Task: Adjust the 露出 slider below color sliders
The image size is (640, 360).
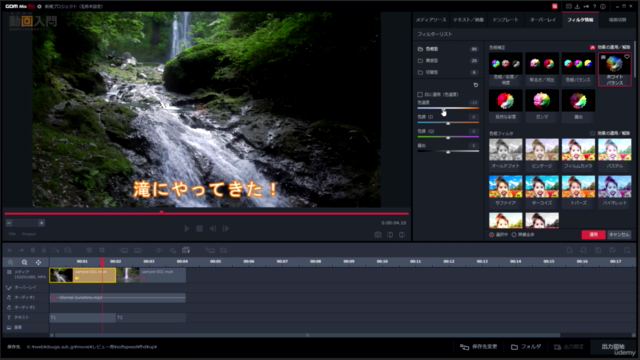Action: tap(448, 151)
